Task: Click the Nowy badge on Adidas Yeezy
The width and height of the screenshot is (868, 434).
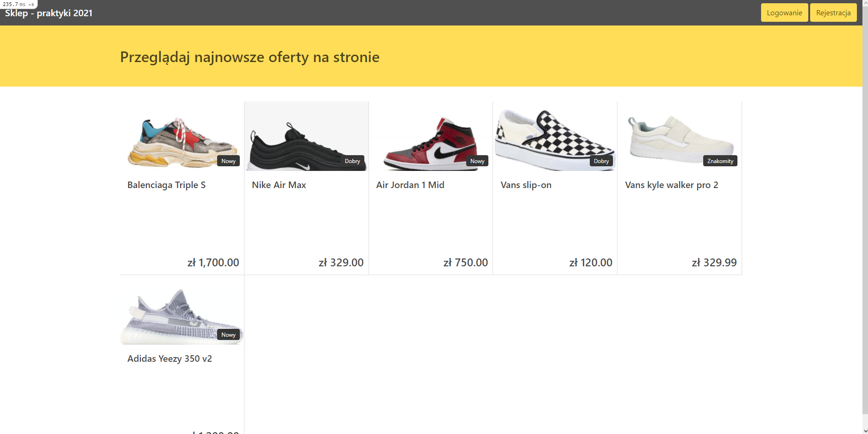Action: coord(228,334)
